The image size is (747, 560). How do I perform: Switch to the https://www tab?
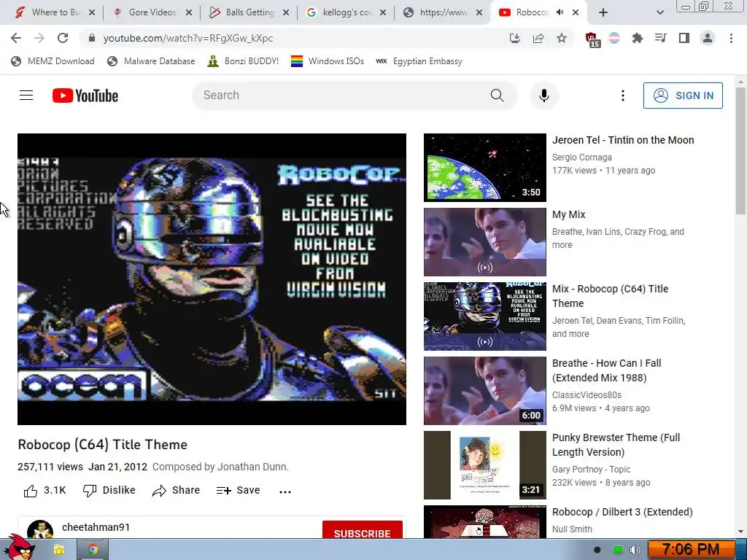coord(436,12)
